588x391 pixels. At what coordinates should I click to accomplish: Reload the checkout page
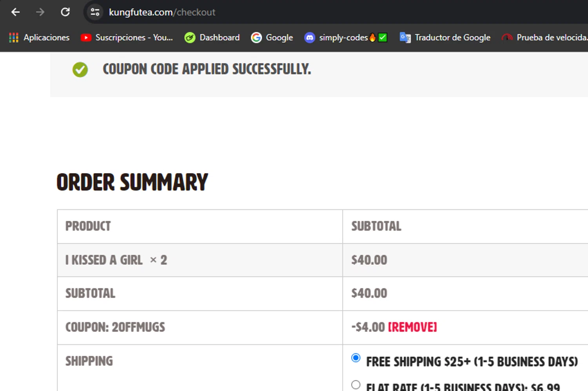65,12
